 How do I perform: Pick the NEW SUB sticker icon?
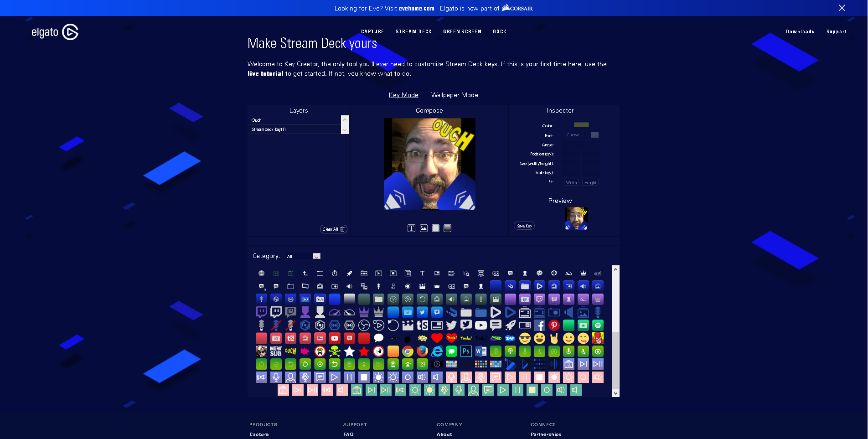276,351
